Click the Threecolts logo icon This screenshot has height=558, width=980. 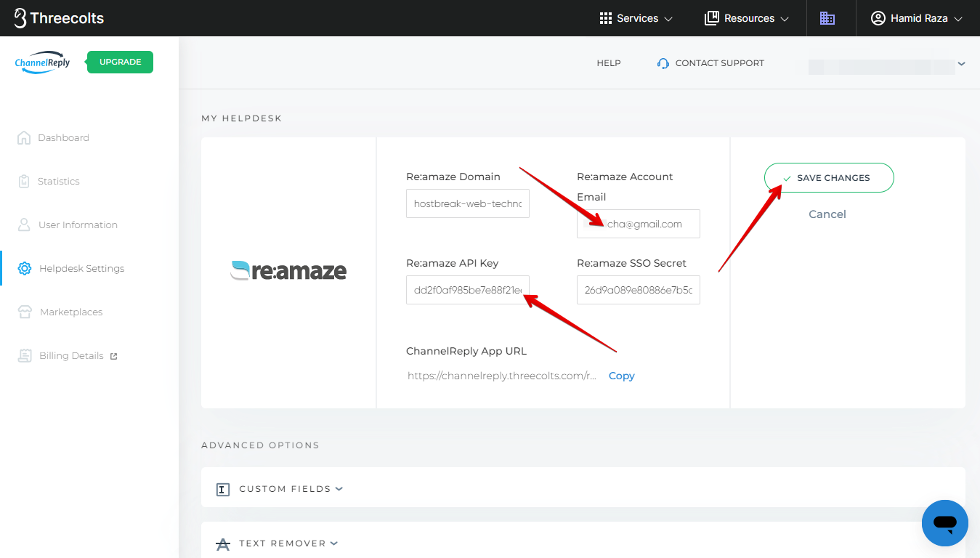point(20,18)
